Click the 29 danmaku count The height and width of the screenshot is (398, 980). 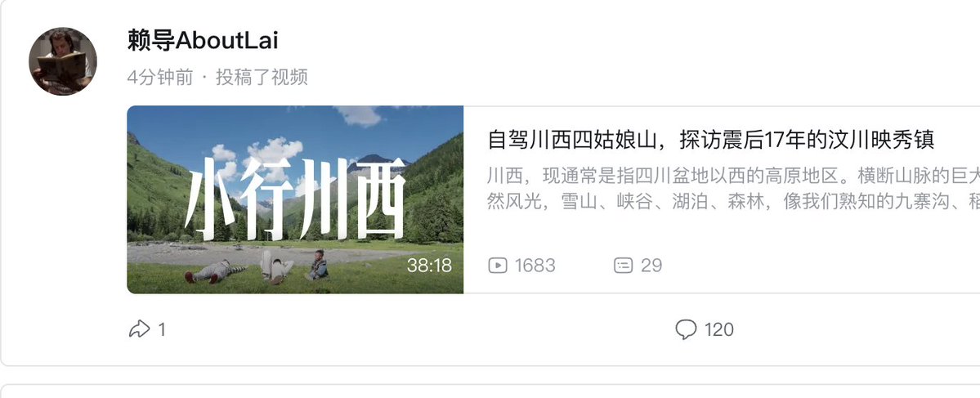coord(651,266)
